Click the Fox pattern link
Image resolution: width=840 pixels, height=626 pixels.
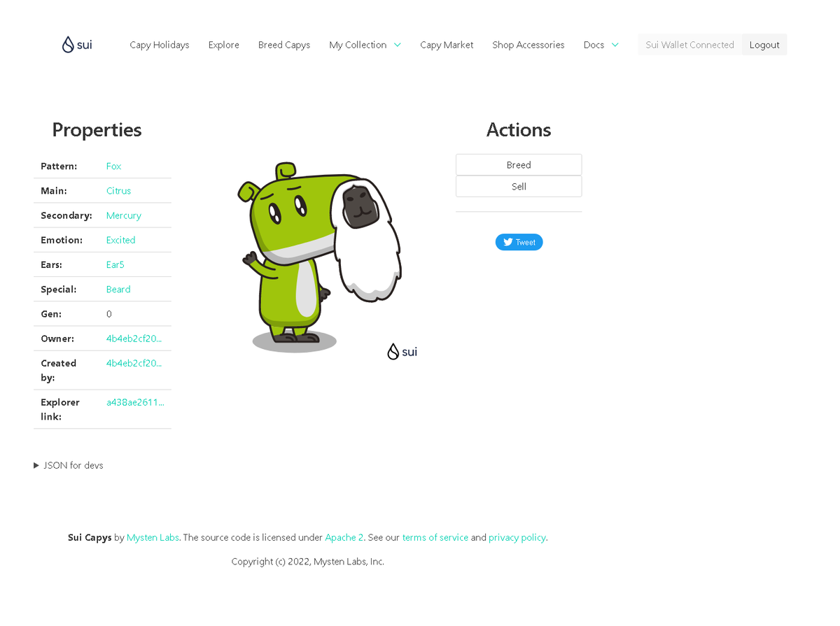(x=113, y=166)
